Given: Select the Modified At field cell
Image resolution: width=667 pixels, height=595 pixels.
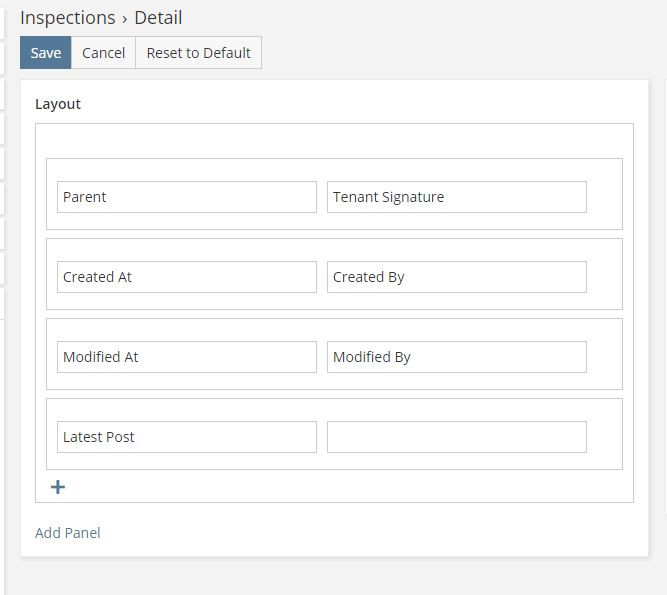Looking at the screenshot, I should click(186, 357).
